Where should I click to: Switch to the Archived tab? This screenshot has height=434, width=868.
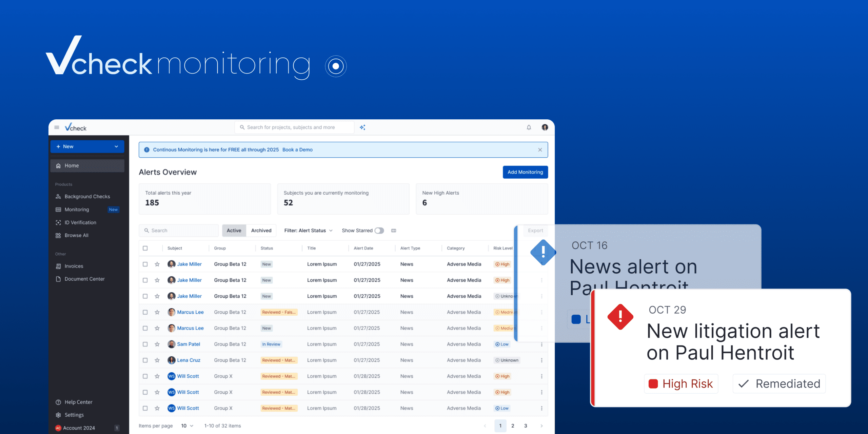[261, 230]
